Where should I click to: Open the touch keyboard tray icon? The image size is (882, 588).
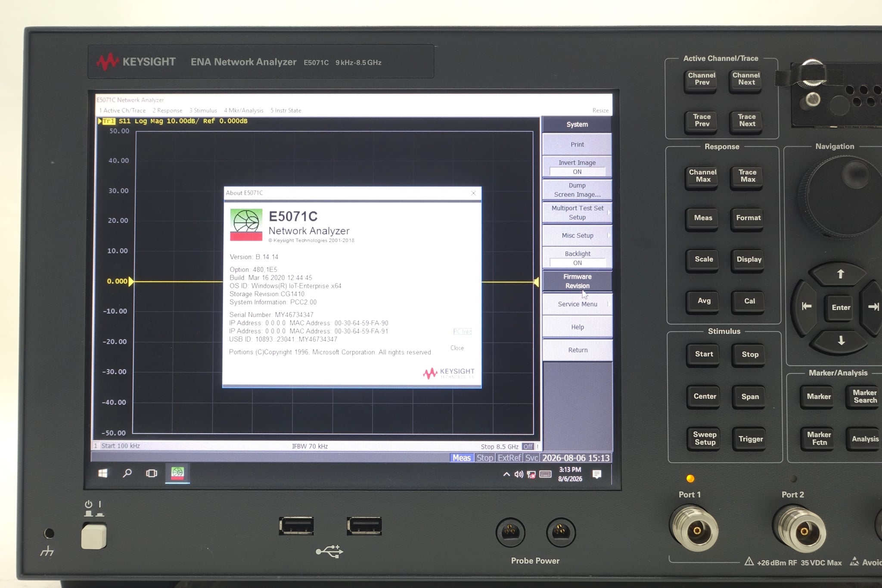point(545,474)
